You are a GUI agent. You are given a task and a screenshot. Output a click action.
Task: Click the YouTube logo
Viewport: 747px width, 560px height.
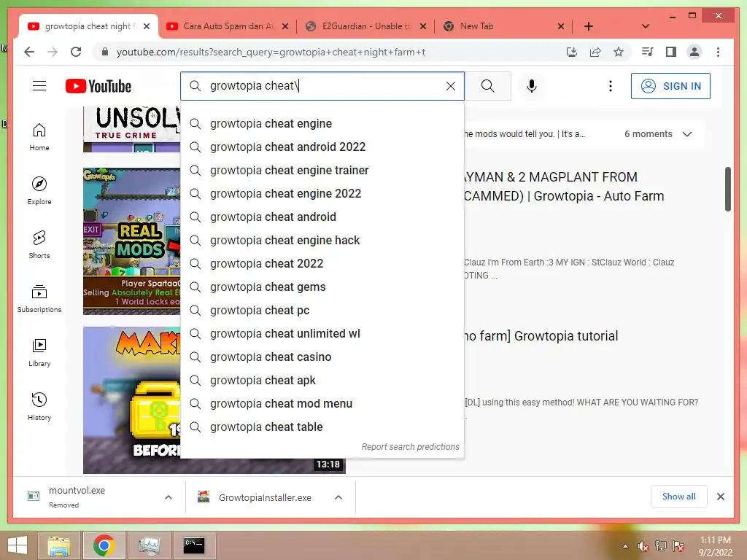click(98, 86)
